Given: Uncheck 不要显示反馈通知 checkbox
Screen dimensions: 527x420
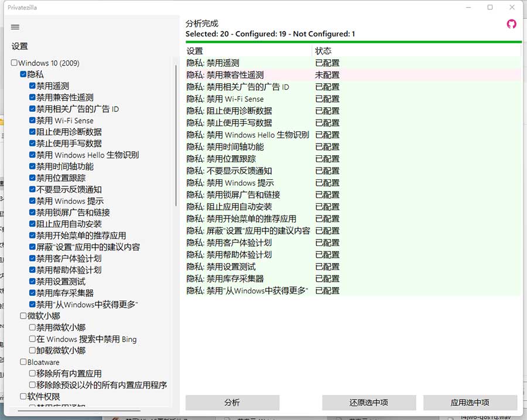Looking at the screenshot, I should 32,189.
